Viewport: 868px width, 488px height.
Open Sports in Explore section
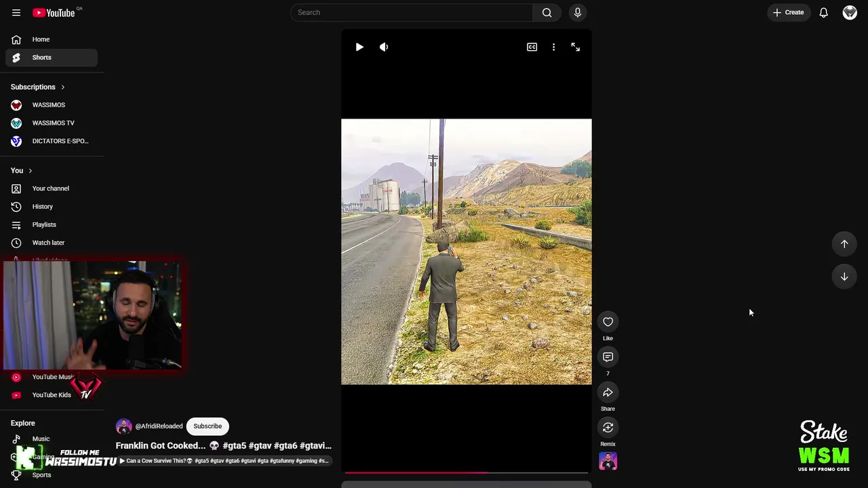[52, 475]
